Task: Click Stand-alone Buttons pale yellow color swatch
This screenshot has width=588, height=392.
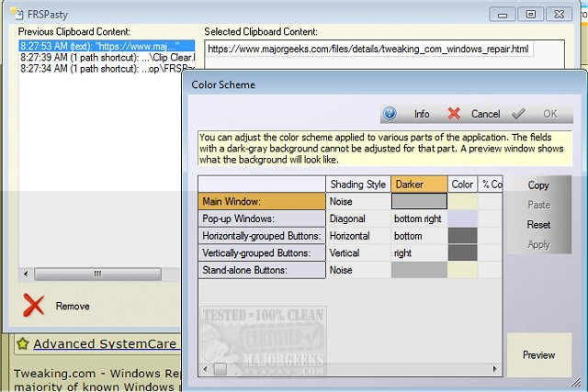Action: (463, 270)
